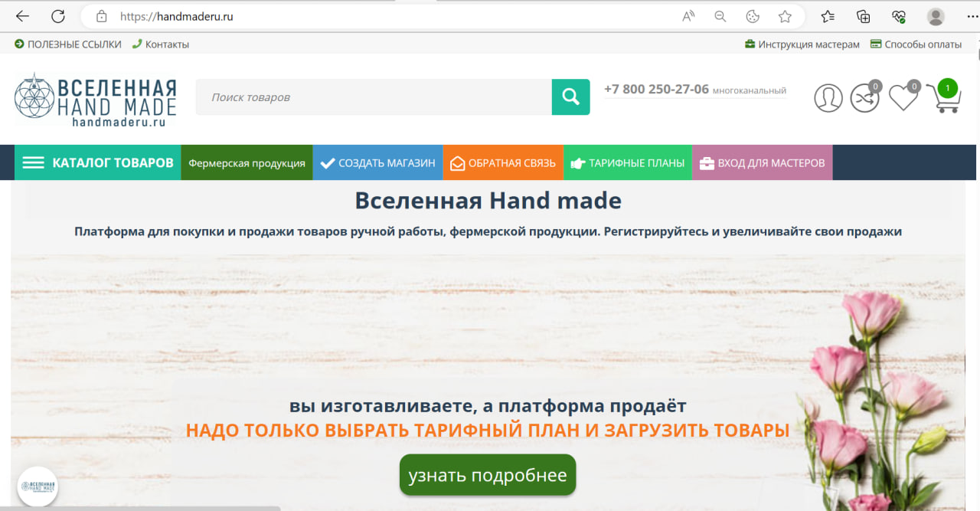This screenshot has height=511, width=980.
Task: Click the узнать подробнее button
Action: point(487,474)
